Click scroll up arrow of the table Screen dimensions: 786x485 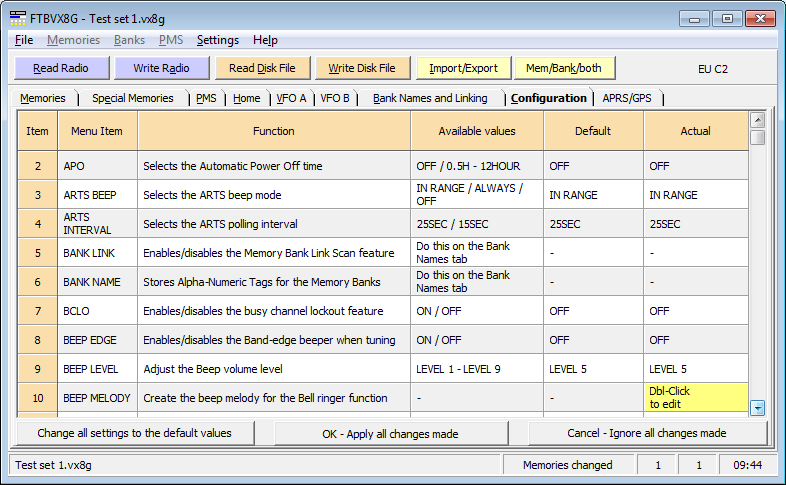coord(757,120)
